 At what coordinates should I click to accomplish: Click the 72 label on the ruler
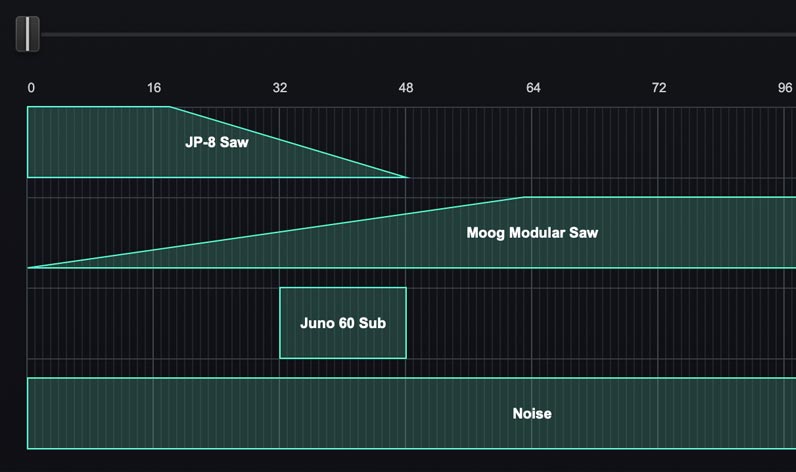tap(659, 88)
